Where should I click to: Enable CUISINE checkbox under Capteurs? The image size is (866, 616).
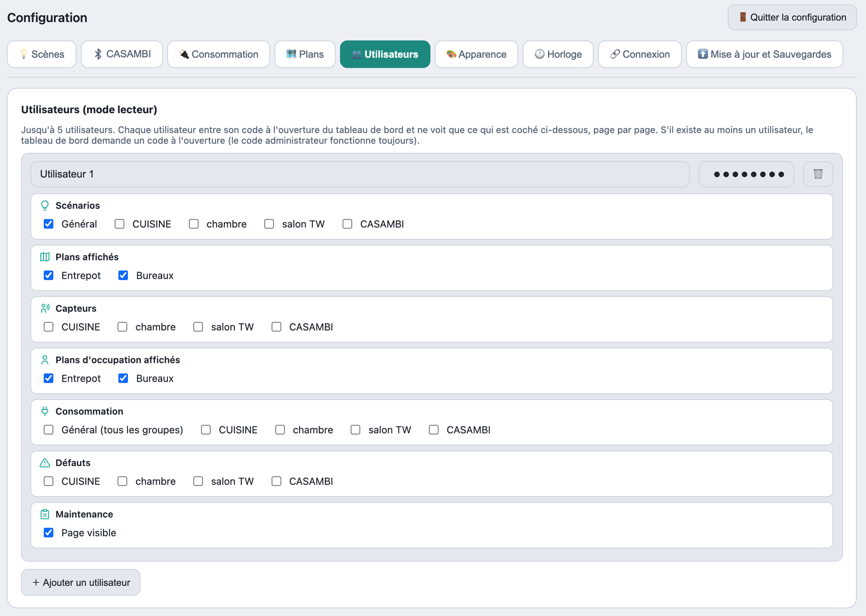49,327
